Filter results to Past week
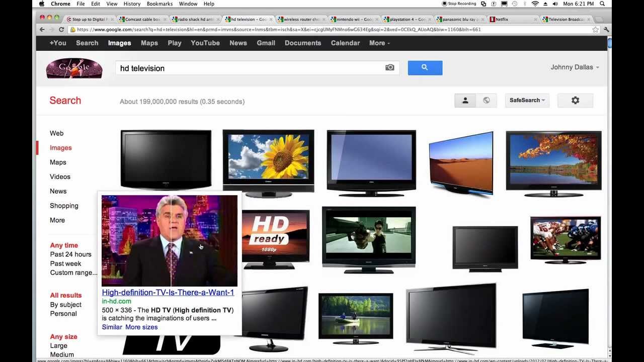 point(65,263)
